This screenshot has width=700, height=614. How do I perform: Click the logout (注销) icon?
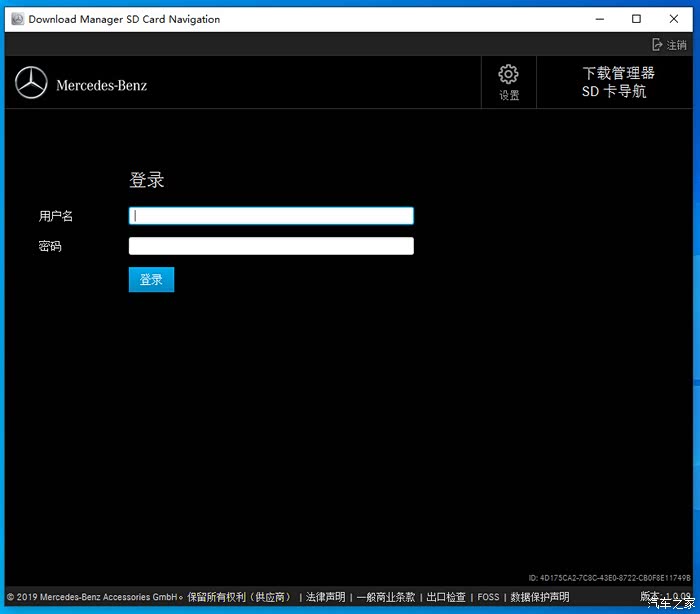click(x=657, y=45)
